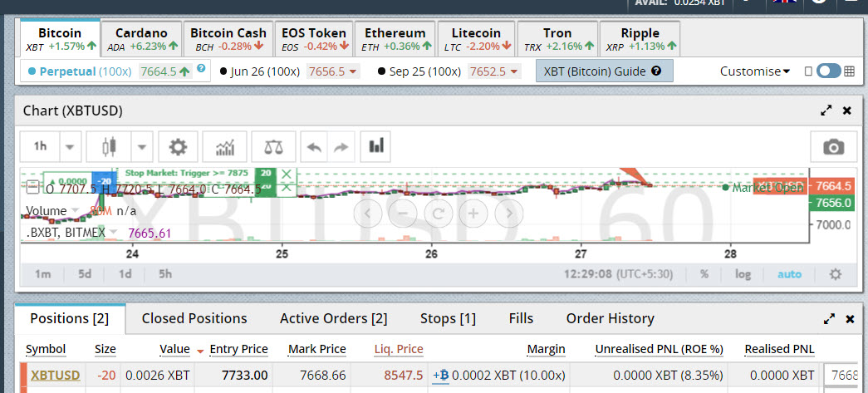Select the Bitcoin XBT tab
The width and height of the screenshot is (868, 393).
tap(61, 39)
